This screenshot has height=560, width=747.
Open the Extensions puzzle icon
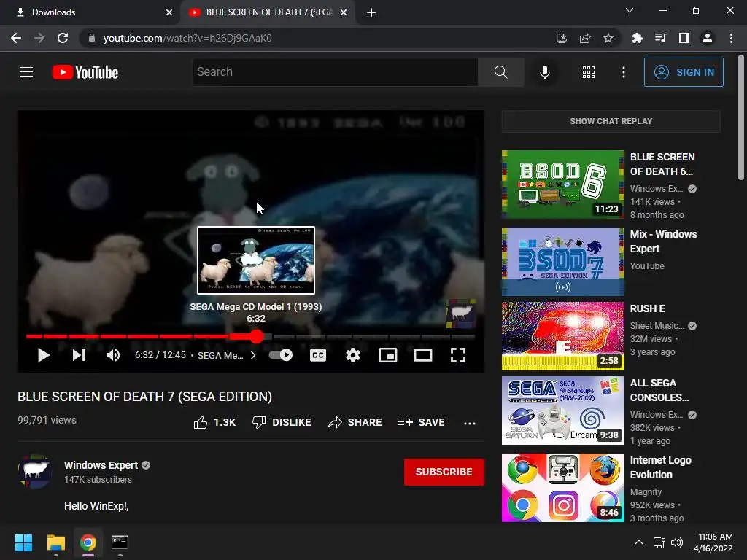tap(638, 38)
